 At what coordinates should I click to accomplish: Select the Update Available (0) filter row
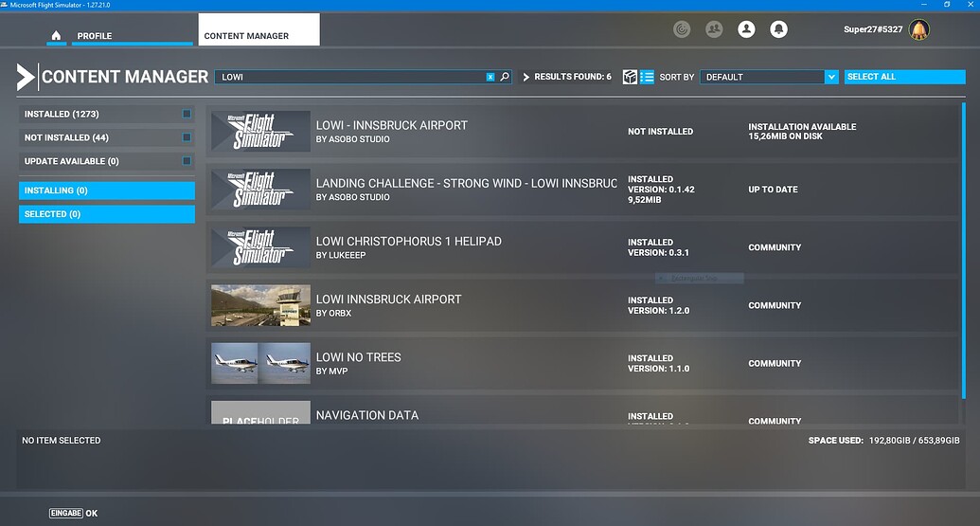[107, 161]
